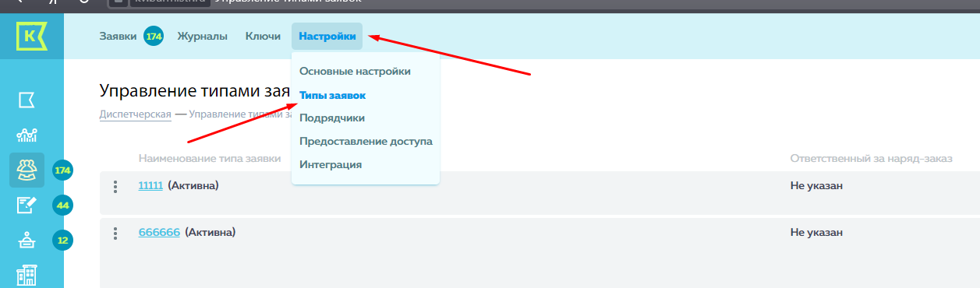Click the 174 badge in sidebar
980x288 pixels.
[x=63, y=170]
